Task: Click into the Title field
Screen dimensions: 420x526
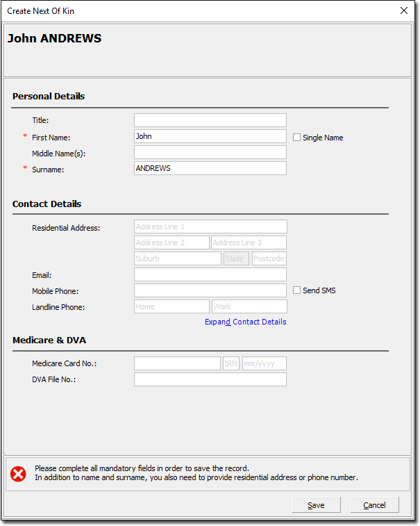Action: tap(210, 120)
